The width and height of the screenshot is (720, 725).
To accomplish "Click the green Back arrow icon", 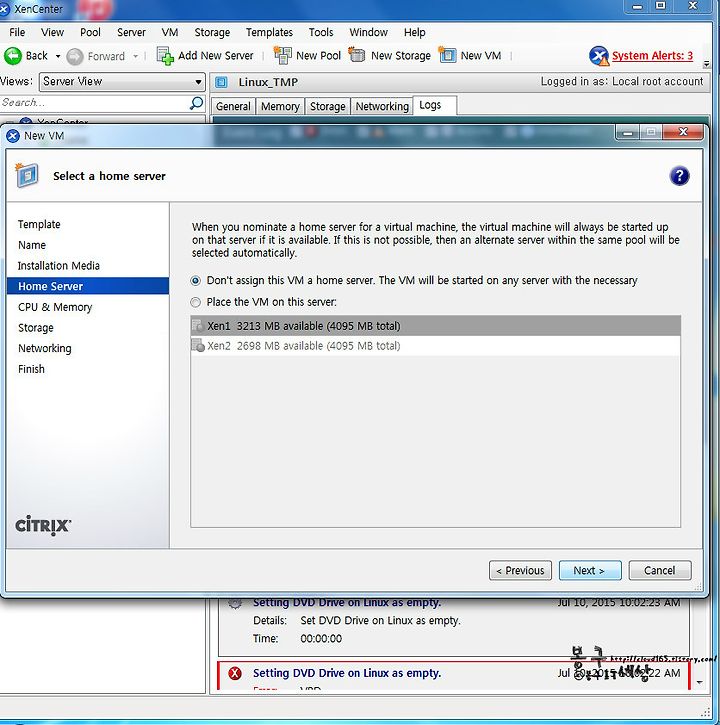I will point(12,56).
